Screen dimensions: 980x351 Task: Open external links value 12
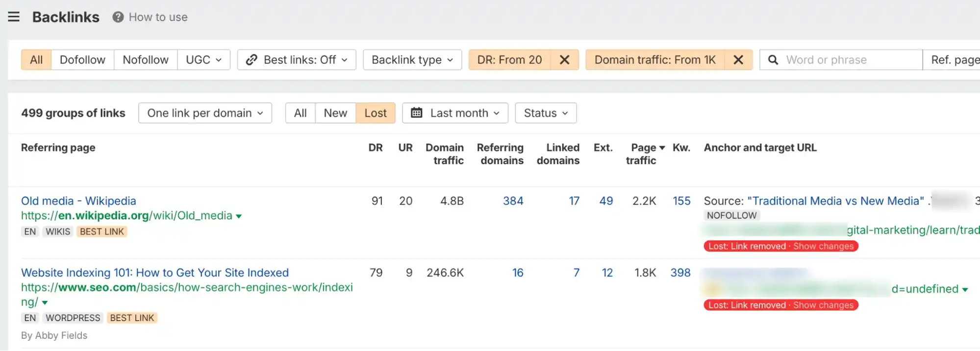coord(607,273)
